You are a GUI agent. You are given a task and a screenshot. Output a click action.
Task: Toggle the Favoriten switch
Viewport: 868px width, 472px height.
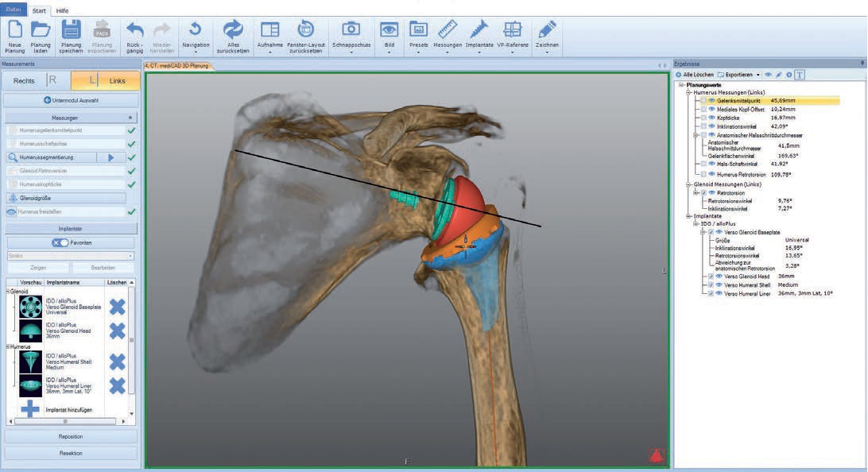tap(60, 242)
